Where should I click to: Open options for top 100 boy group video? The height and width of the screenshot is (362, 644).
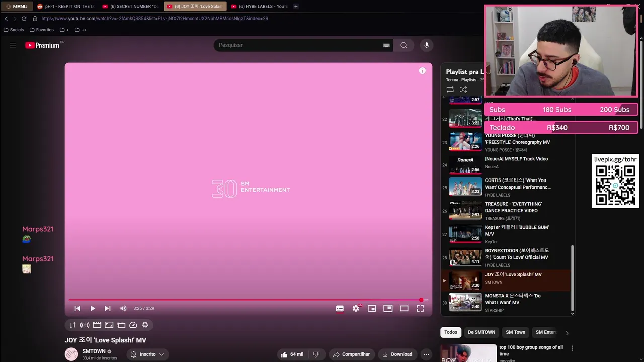pos(572,348)
